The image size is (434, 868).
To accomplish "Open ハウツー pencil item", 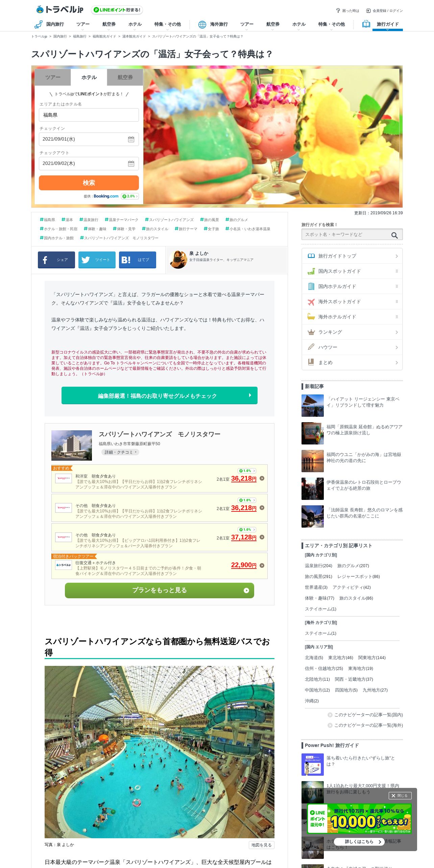I will (x=352, y=347).
